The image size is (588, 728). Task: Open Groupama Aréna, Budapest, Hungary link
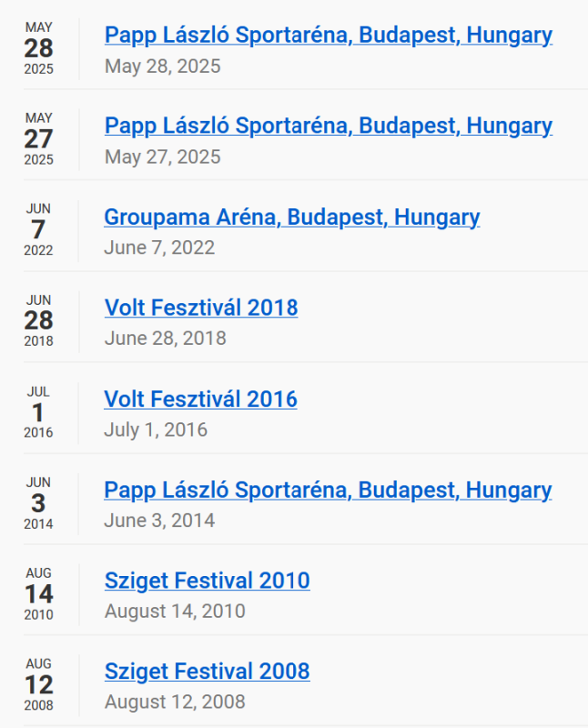click(x=291, y=217)
